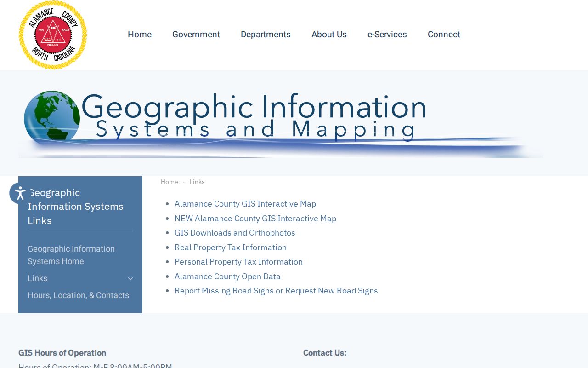Open Alamance County Open Data link
The height and width of the screenshot is (368, 588).
tap(227, 276)
